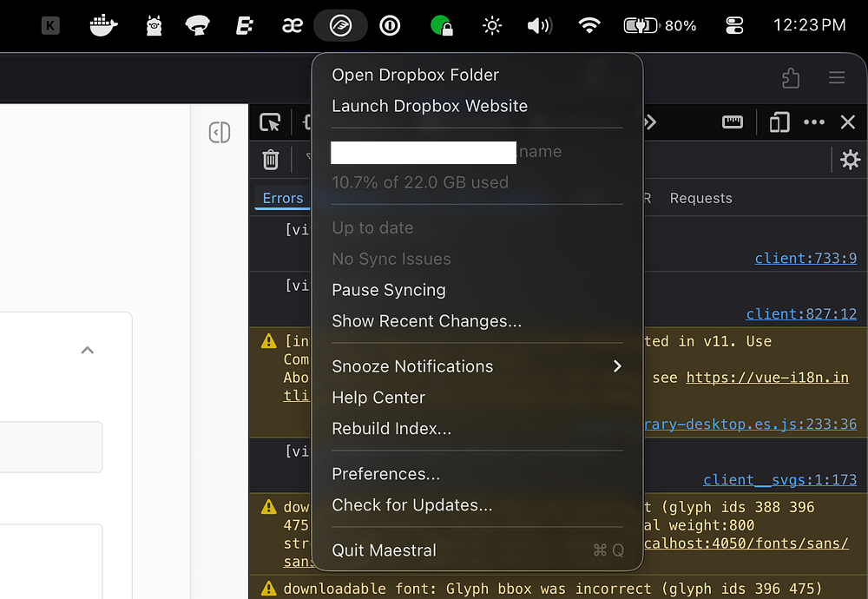Collapse the section with the up chevron
868x599 pixels.
click(88, 350)
